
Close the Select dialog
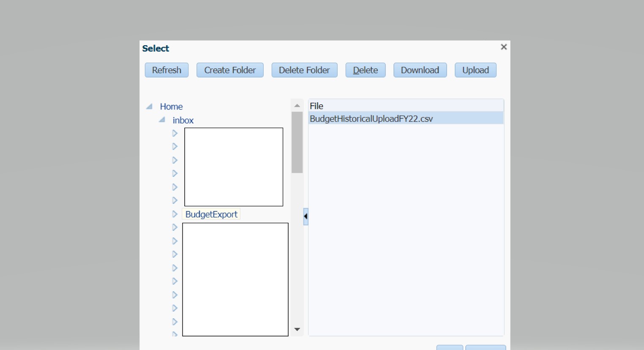click(x=504, y=47)
